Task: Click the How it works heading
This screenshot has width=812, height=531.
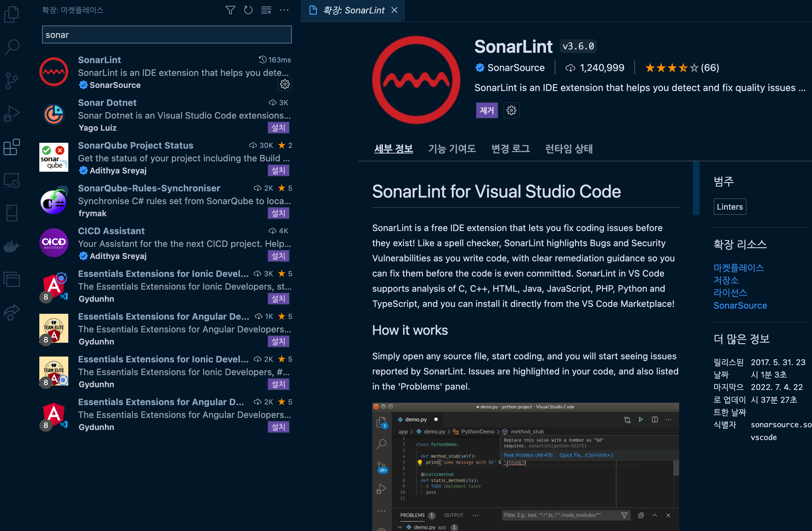Action: 410,330
